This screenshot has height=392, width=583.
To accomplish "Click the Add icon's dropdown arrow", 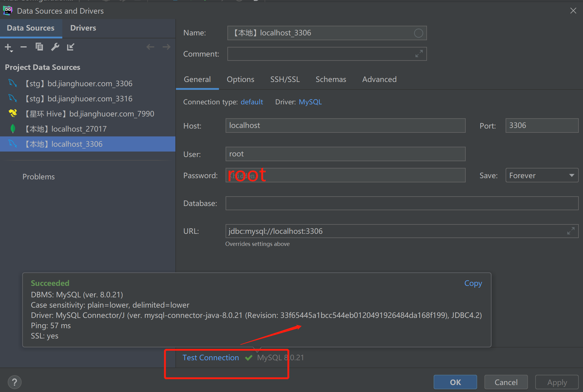I will coord(11,51).
